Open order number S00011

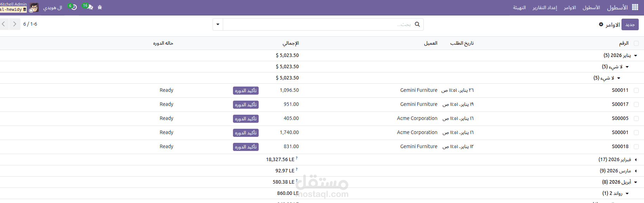click(x=620, y=90)
